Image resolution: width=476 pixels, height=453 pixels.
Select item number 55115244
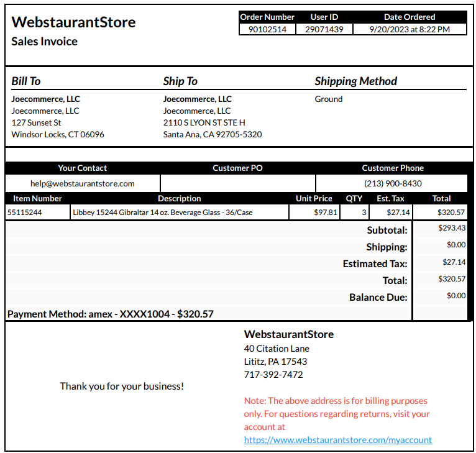[x=25, y=213]
